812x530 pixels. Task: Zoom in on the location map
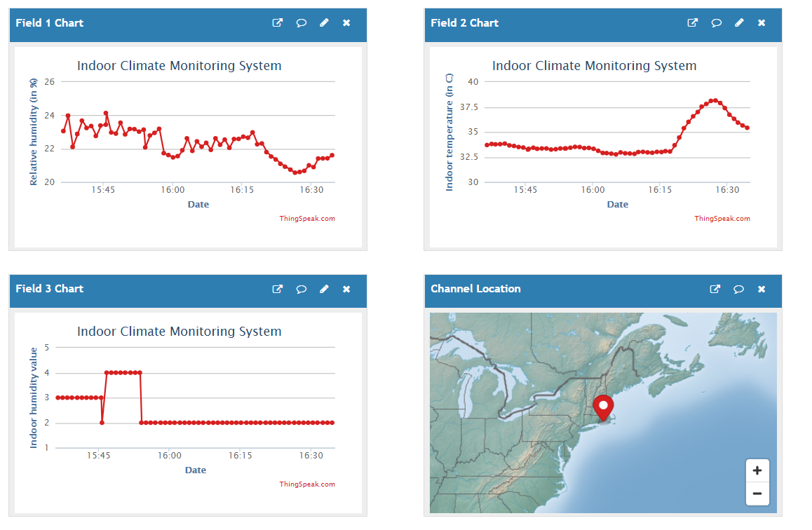[x=757, y=470]
